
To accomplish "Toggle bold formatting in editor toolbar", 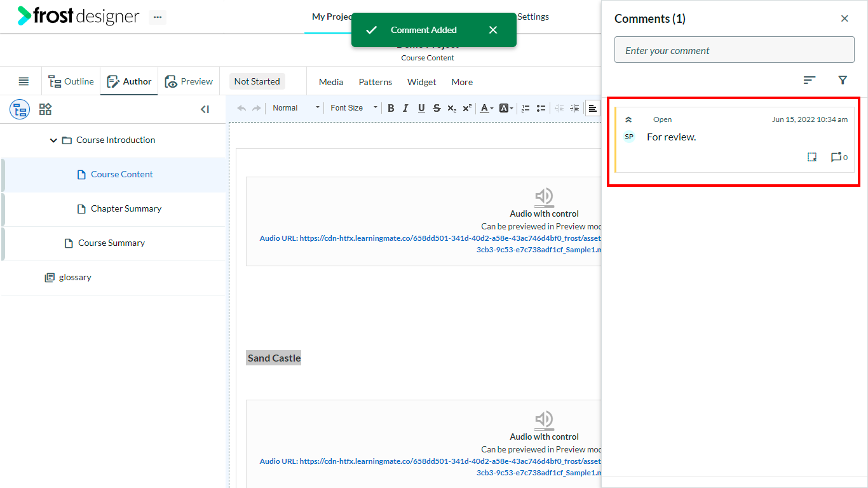I will pos(391,108).
